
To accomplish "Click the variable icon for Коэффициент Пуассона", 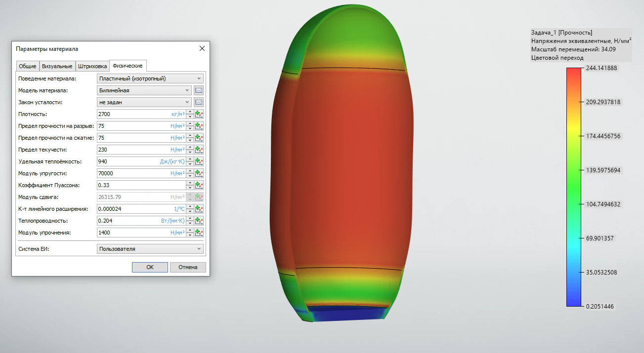I will (199, 185).
